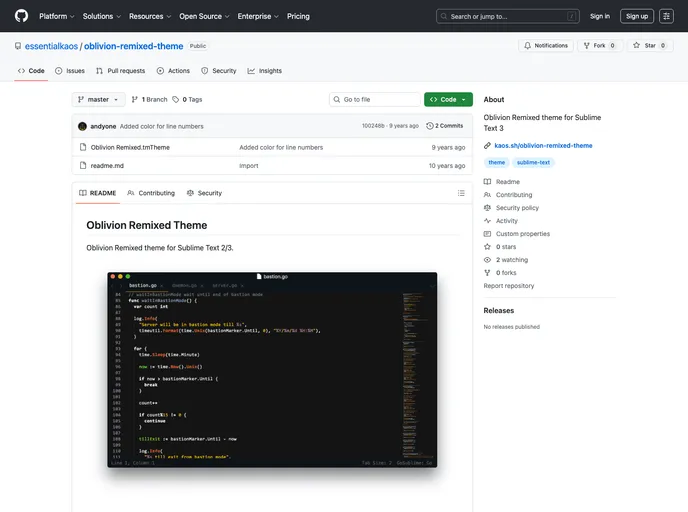Click the Sign up button

(x=637, y=16)
